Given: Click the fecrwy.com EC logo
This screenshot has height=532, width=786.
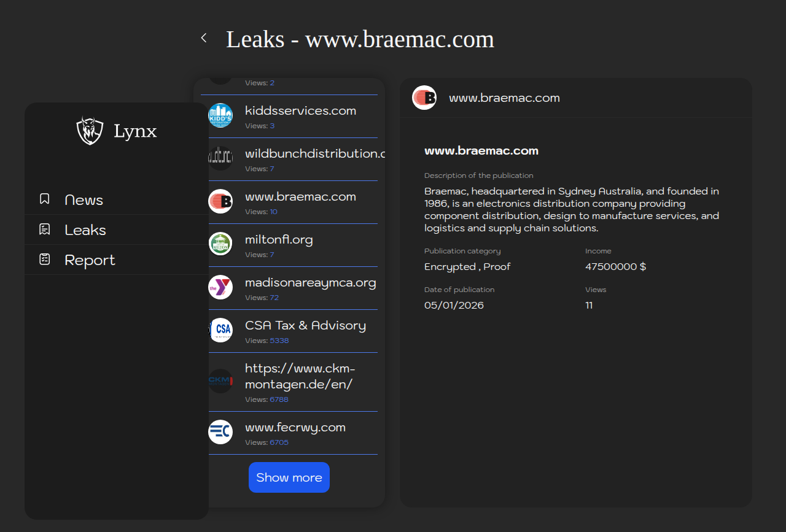Looking at the screenshot, I should coord(220,432).
